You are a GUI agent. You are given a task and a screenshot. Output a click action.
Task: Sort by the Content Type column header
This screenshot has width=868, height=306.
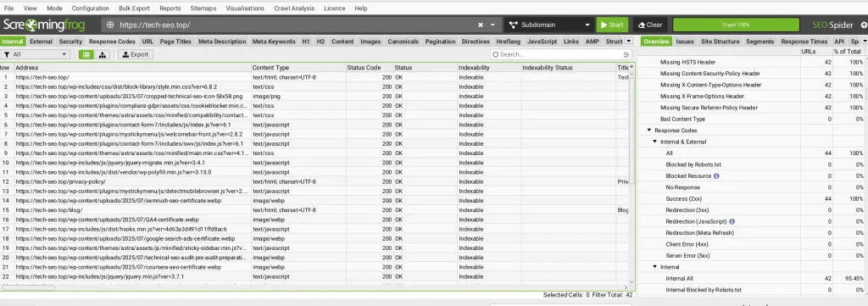click(x=298, y=68)
